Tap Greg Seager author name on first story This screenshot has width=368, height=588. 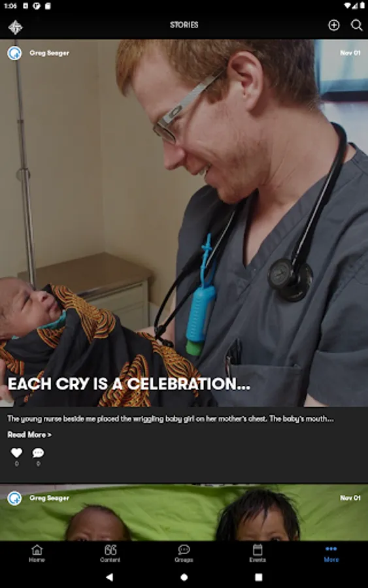click(x=49, y=54)
